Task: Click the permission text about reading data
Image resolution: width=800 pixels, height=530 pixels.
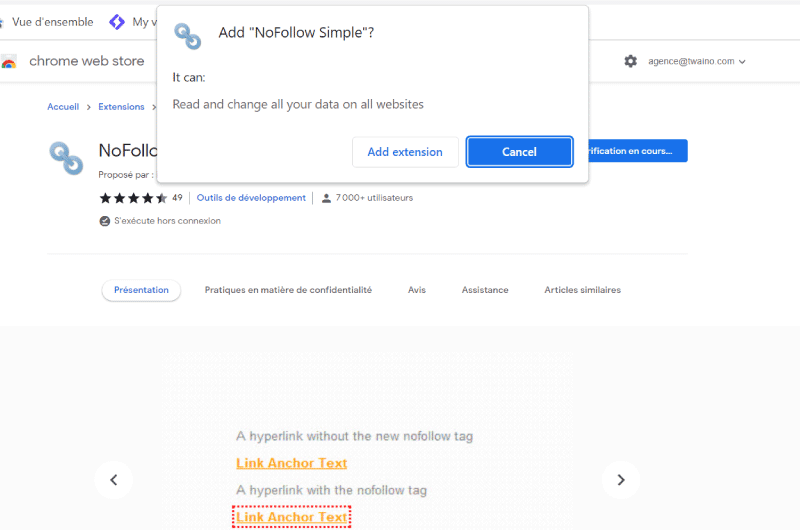Action: click(x=298, y=105)
